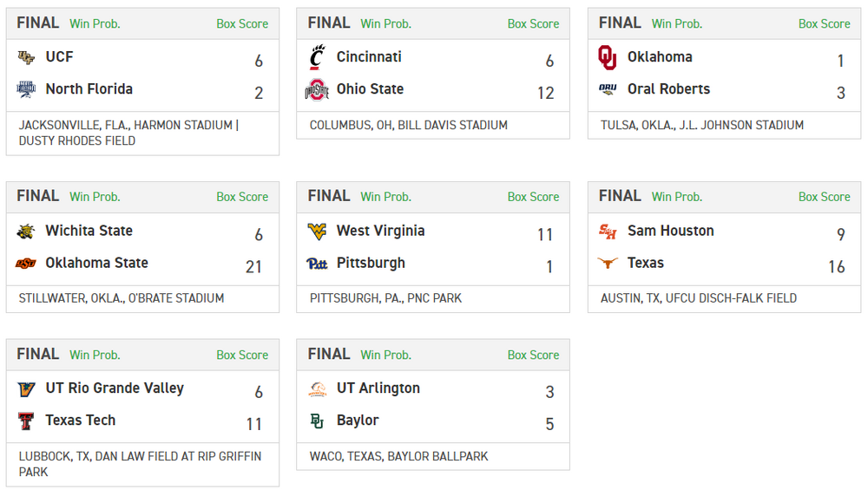Click the Baylor logo icon

pos(317,421)
